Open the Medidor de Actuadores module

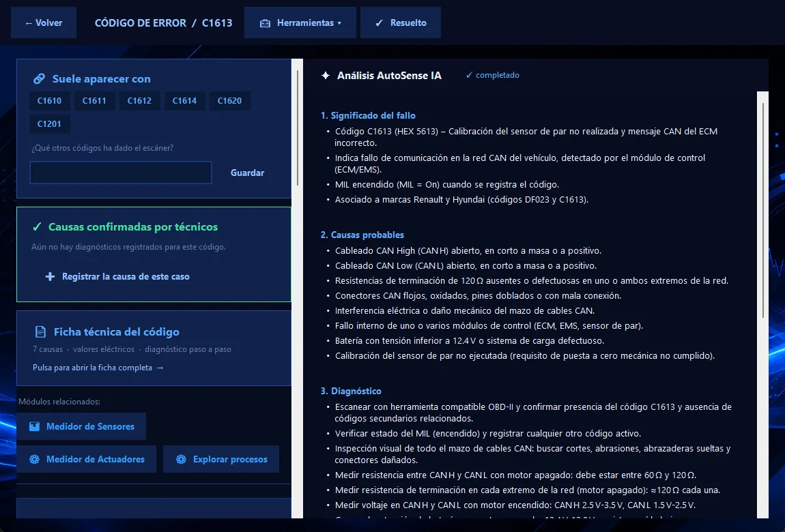click(86, 459)
